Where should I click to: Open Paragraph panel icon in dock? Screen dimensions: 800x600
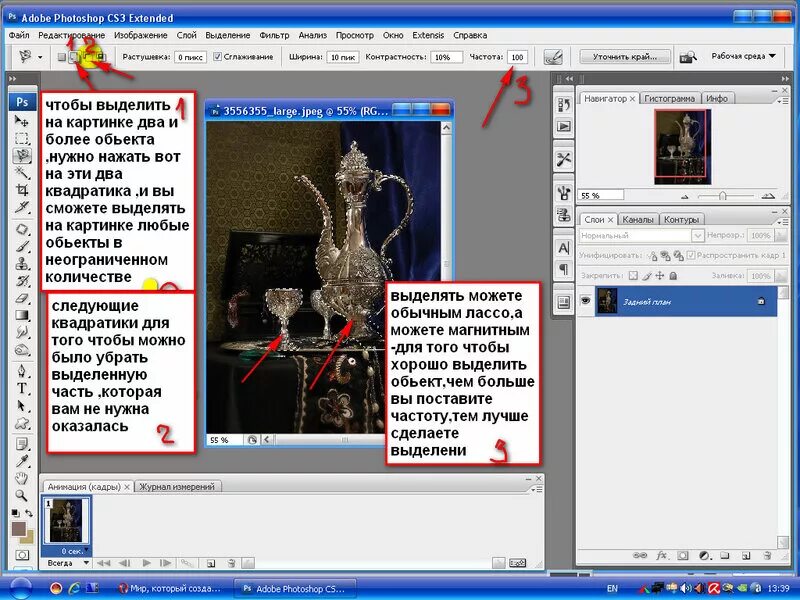click(x=564, y=268)
